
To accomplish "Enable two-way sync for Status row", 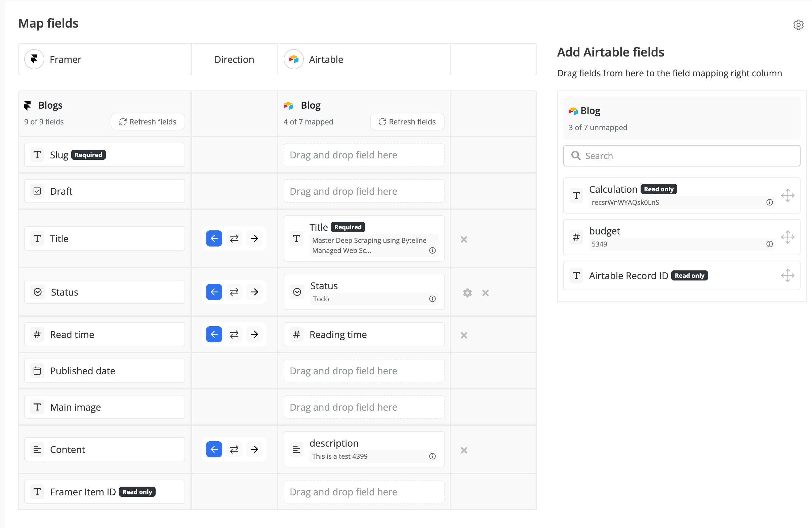I will (x=234, y=292).
